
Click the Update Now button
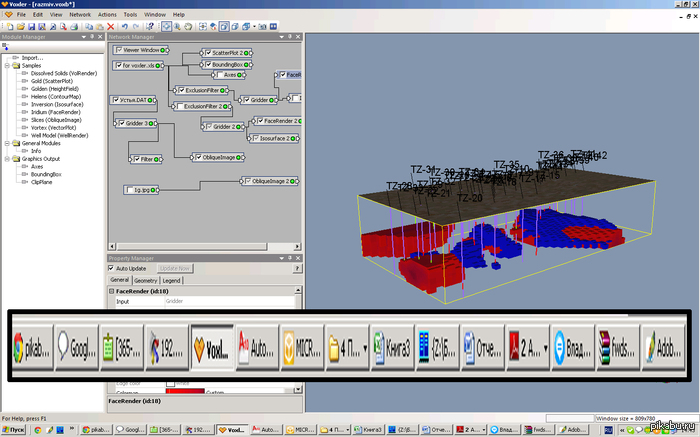(175, 268)
